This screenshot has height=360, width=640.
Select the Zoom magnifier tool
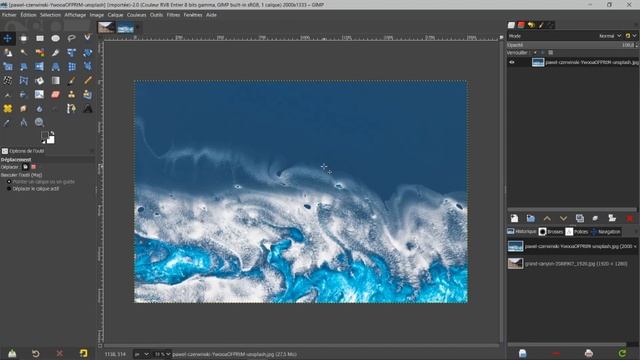[x=40, y=122]
